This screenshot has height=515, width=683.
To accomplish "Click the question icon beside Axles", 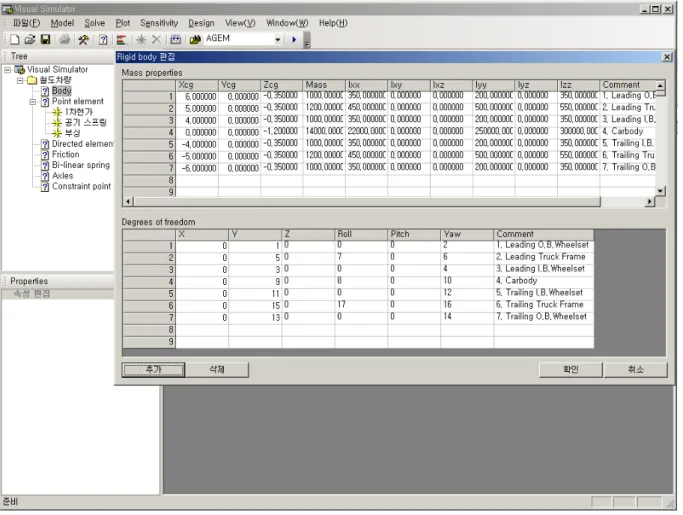I will point(45,176).
